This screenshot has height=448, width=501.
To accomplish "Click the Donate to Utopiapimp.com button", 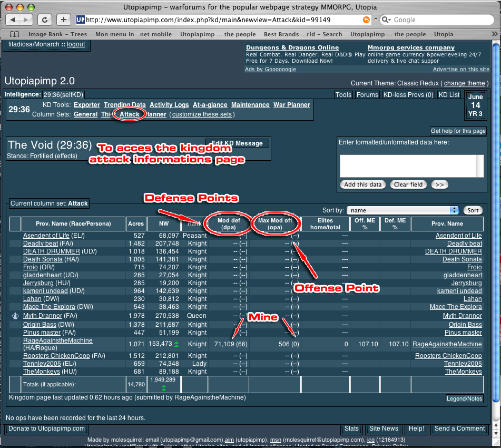I will pyautogui.click(x=46, y=428).
